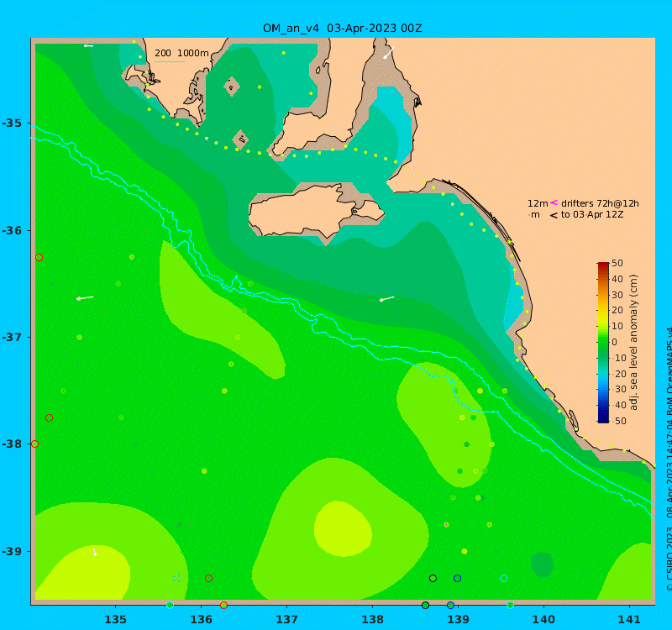This screenshot has height=630, width=672.
Task: Click the latitude axis label '-37'
Action: coord(12,337)
